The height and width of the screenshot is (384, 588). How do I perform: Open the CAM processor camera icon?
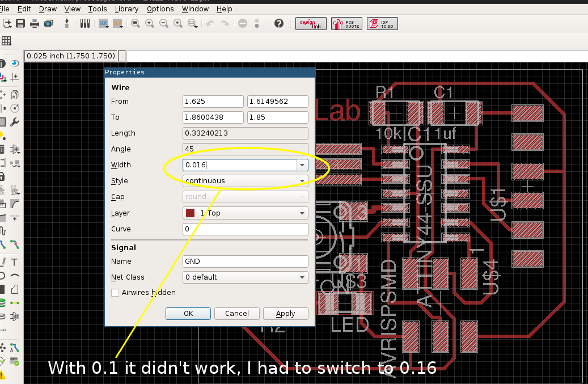(x=48, y=24)
